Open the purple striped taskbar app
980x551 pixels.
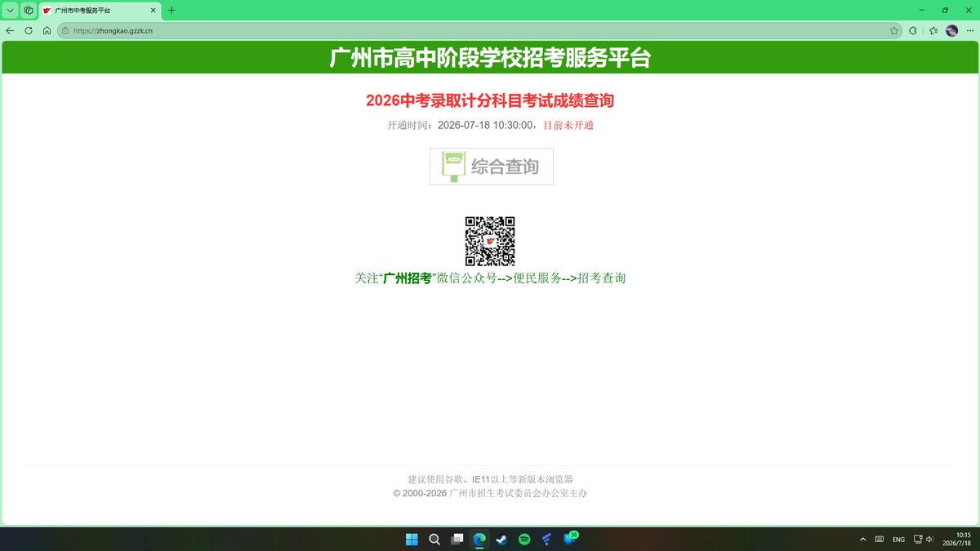click(546, 539)
